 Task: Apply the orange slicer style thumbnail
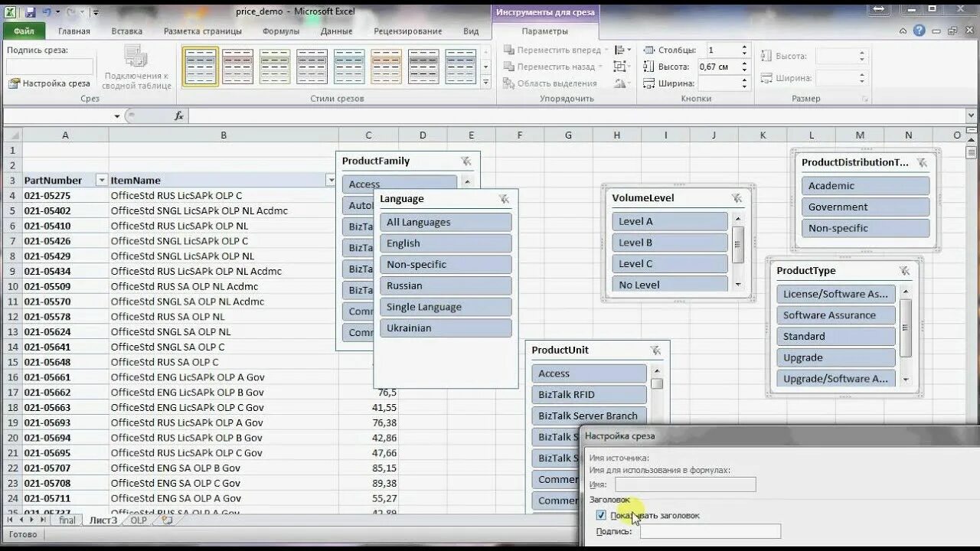[x=386, y=67]
